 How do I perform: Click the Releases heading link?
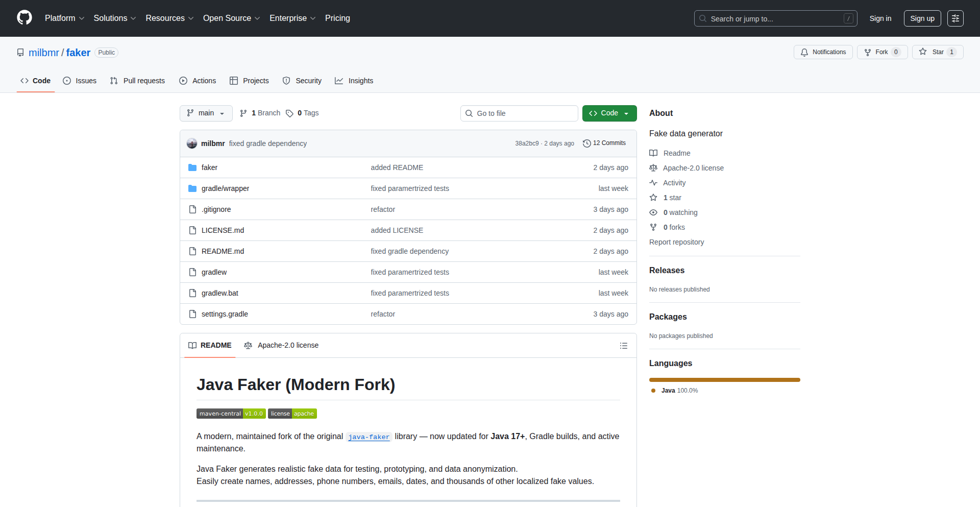pos(667,271)
